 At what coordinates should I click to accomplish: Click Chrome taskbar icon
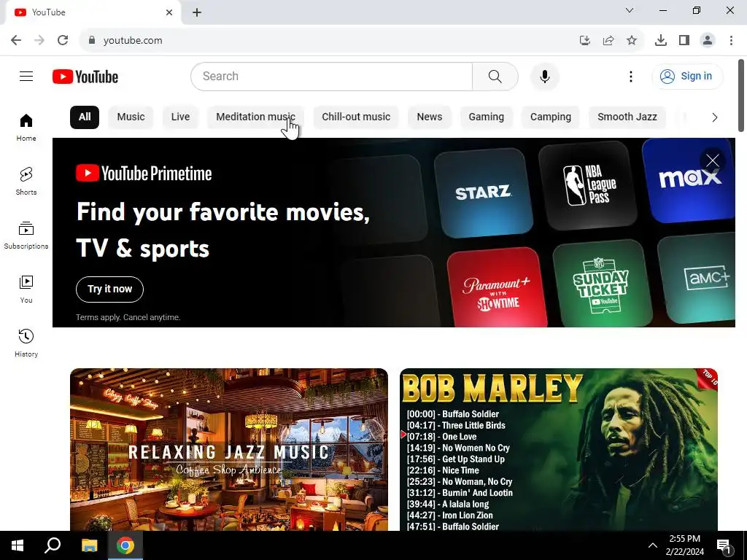click(x=125, y=545)
